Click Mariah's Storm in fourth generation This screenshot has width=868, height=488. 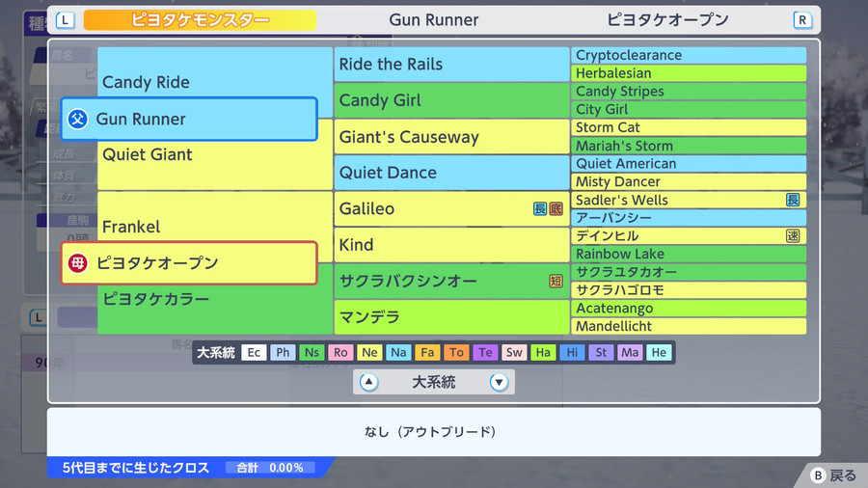[689, 146]
